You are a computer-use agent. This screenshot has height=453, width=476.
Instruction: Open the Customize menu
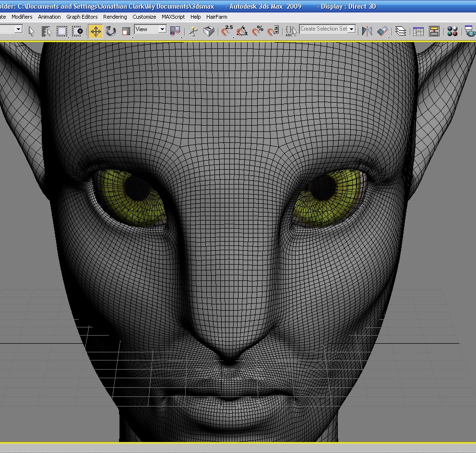pos(144,17)
